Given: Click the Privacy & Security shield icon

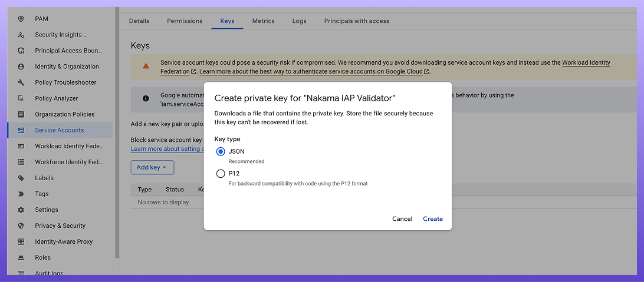Looking at the screenshot, I should click(x=21, y=226).
